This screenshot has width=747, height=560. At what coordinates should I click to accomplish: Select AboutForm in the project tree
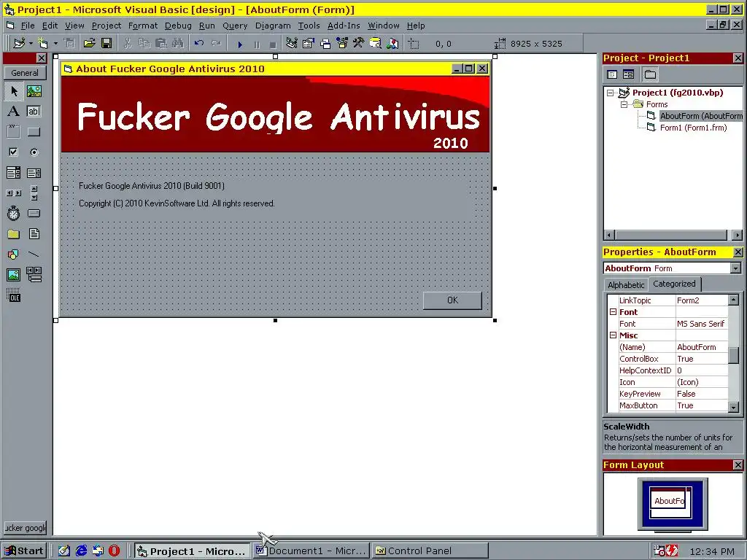click(x=700, y=116)
